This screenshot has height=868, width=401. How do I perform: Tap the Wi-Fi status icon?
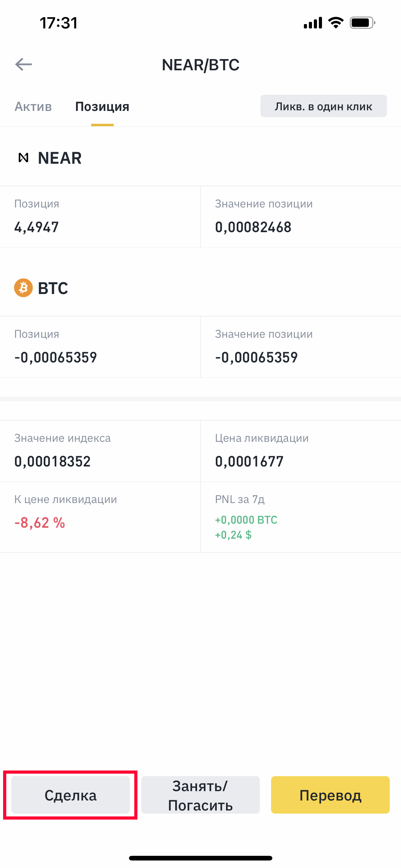336,22
